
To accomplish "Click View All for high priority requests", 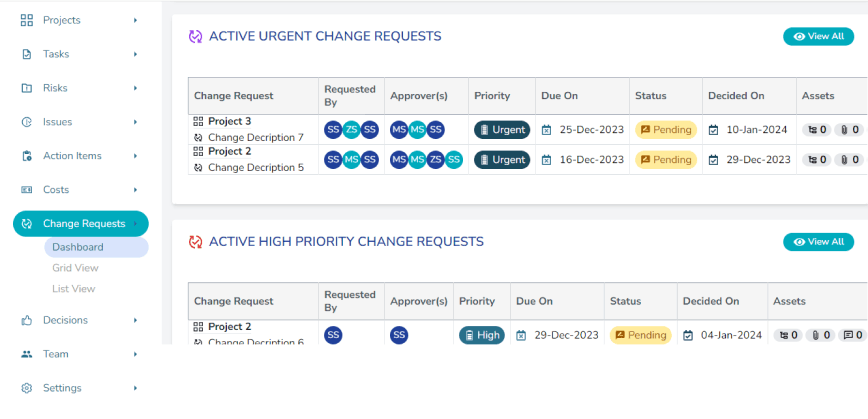I will coord(818,242).
